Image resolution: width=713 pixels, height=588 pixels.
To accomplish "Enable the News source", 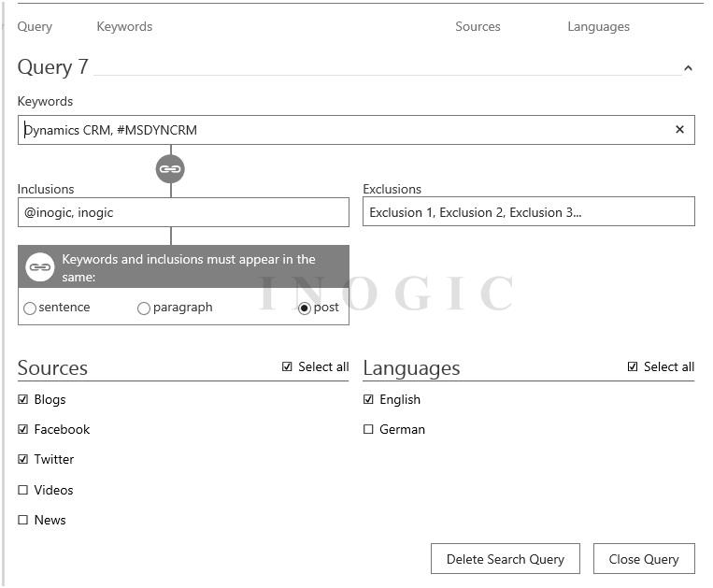I will (22, 520).
